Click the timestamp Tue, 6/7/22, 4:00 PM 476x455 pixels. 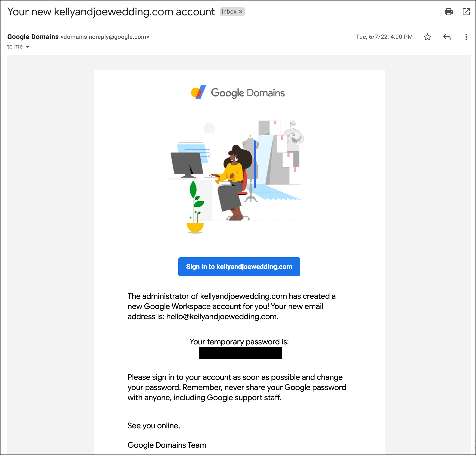[384, 37]
